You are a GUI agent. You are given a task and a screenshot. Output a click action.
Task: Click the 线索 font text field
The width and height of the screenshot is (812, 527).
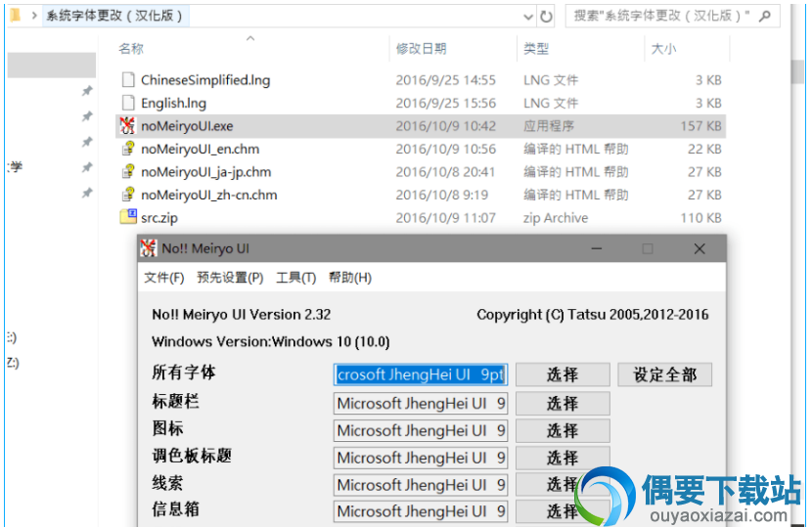click(421, 485)
